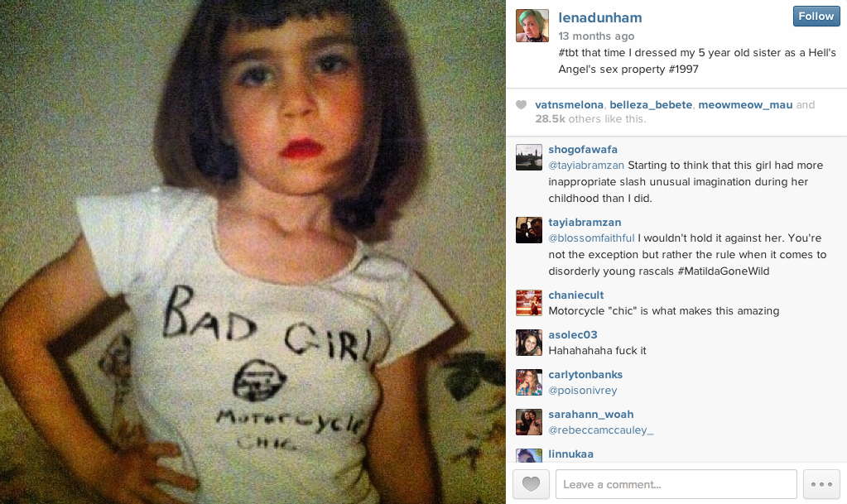Click chaniecult's profile avatar
847x504 pixels.
pyautogui.click(x=529, y=303)
